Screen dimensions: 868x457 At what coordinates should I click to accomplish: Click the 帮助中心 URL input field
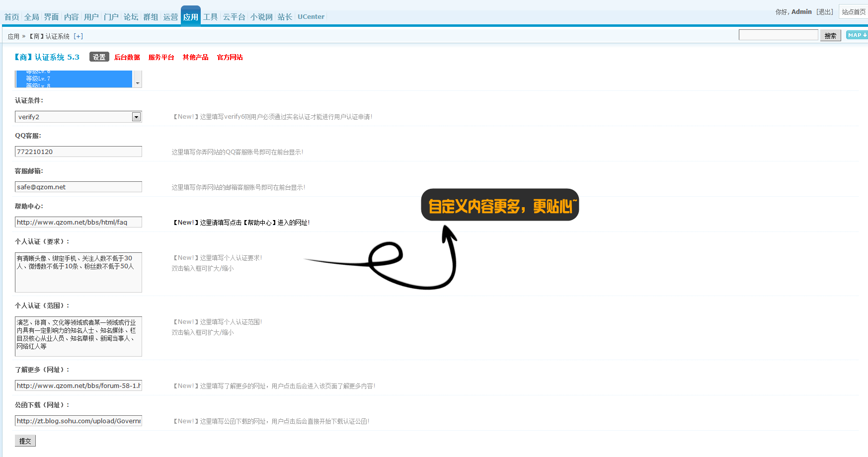[79, 222]
